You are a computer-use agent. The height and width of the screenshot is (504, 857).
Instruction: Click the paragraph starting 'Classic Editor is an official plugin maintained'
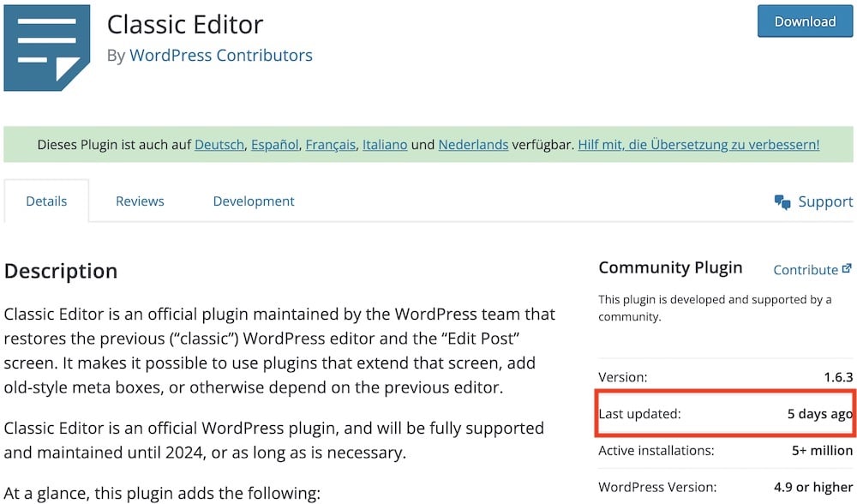[279, 351]
